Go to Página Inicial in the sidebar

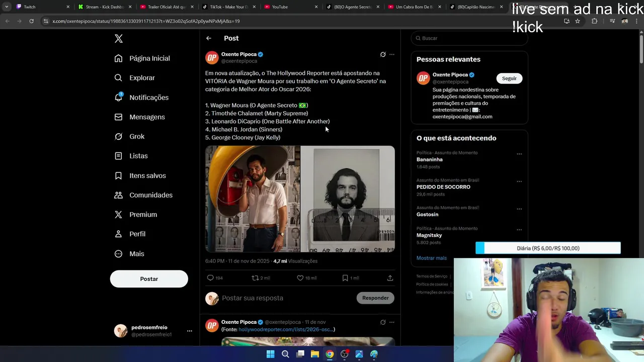tap(142, 58)
